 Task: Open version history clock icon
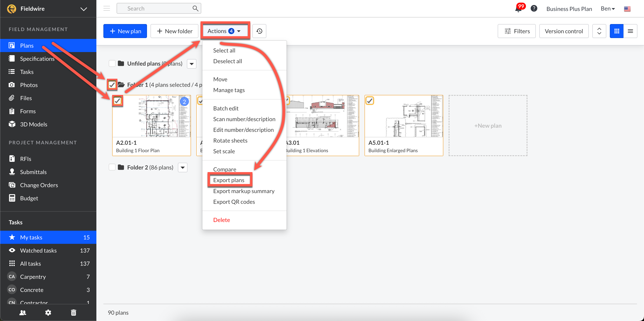(x=259, y=31)
